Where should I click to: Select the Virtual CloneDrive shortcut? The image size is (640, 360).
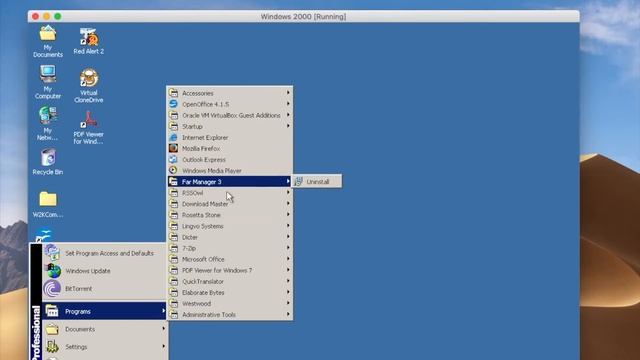[x=89, y=86]
